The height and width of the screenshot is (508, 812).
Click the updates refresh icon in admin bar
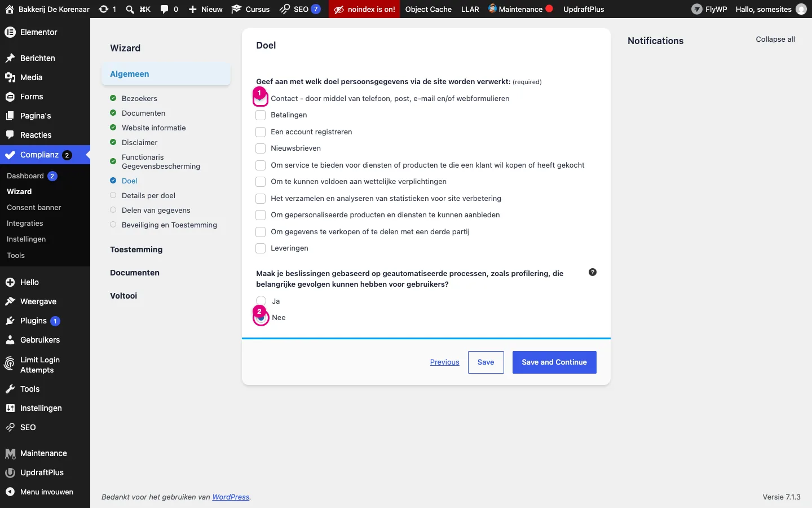click(x=103, y=9)
